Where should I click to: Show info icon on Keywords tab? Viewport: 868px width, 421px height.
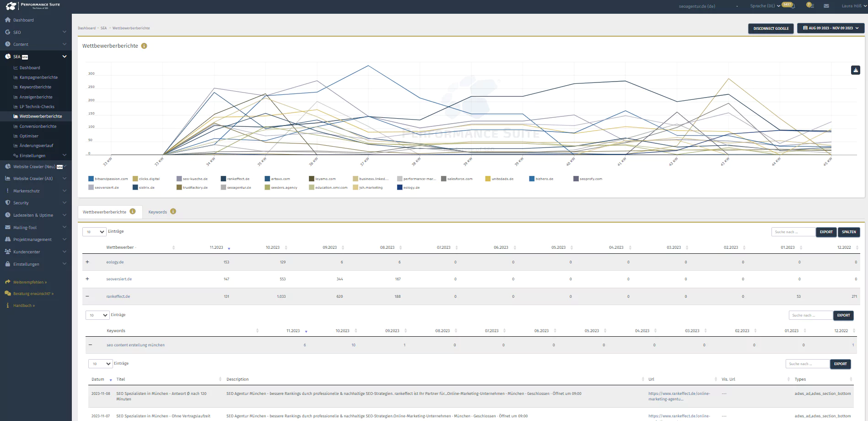point(173,212)
